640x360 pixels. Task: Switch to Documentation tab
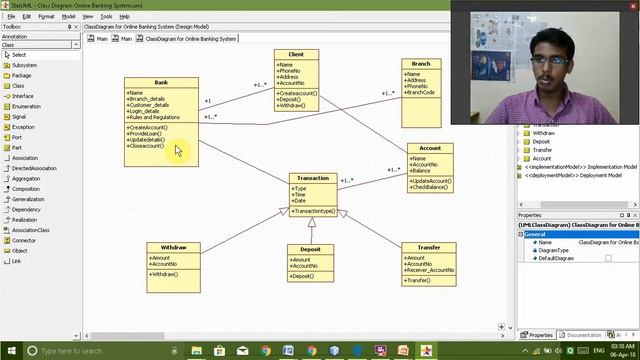(x=580, y=335)
